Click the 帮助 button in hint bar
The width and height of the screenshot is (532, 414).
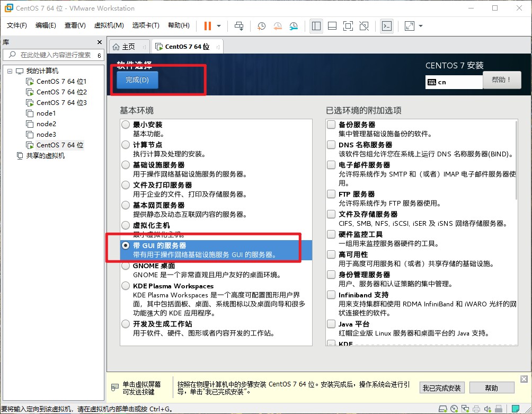click(492, 388)
